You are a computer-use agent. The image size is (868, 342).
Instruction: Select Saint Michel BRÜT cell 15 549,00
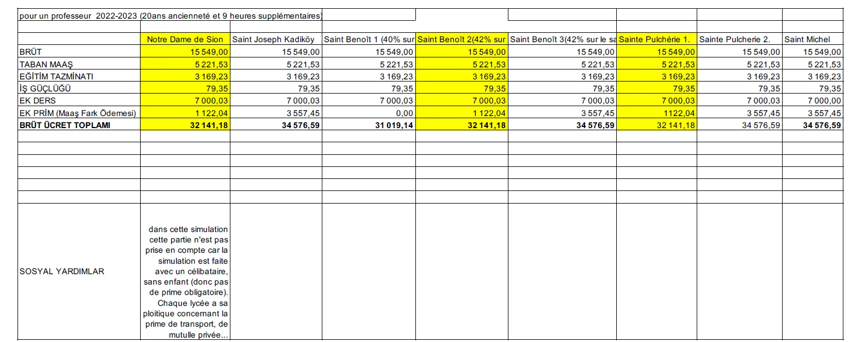813,51
